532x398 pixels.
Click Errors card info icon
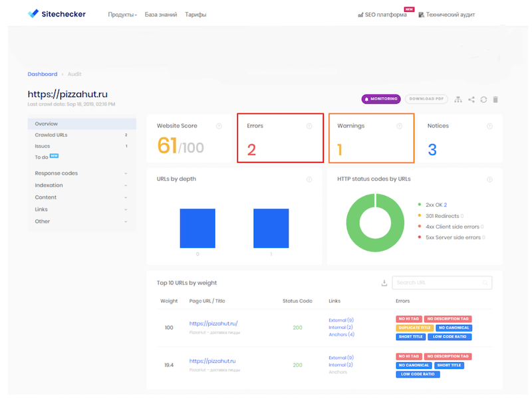point(309,126)
